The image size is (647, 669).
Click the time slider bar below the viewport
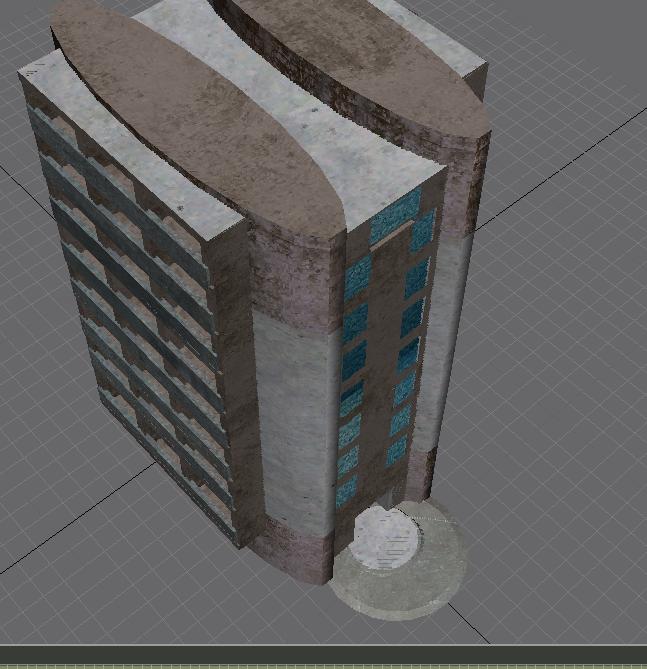click(324, 654)
